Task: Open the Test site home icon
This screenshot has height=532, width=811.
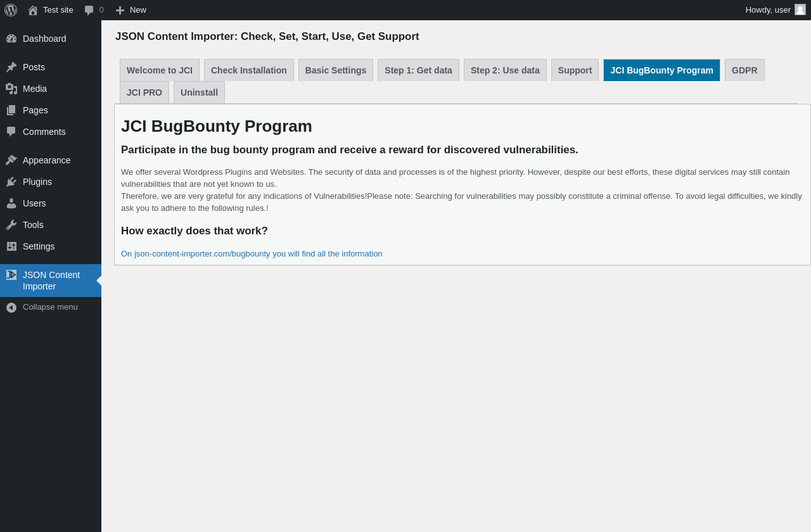Action: (33, 10)
